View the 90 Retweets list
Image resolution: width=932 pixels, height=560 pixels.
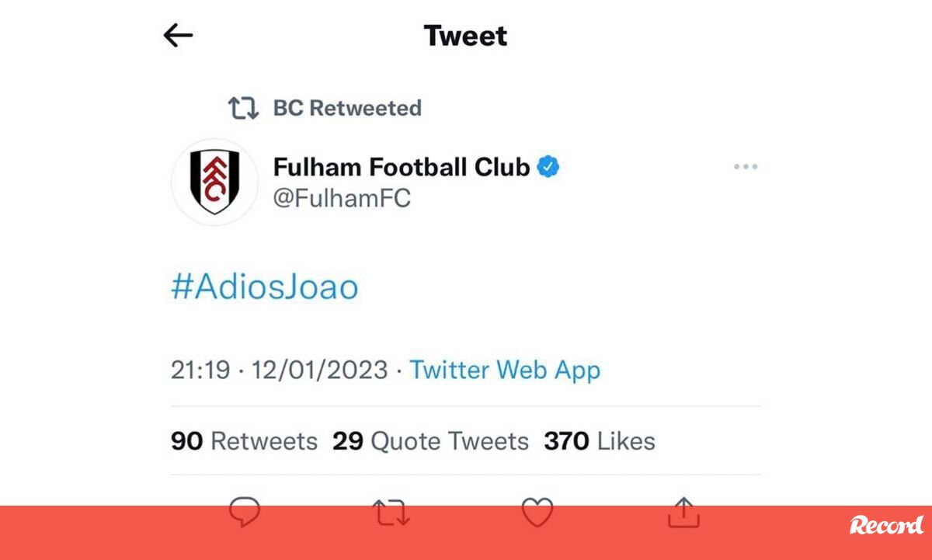244,441
